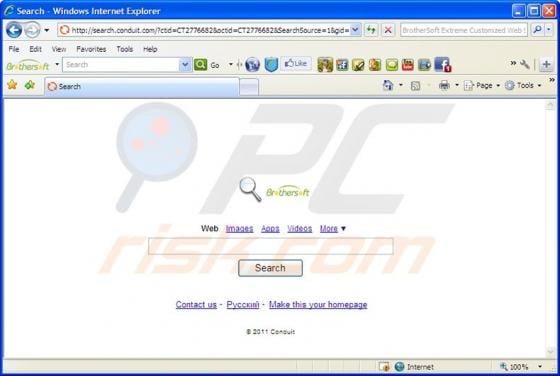Image resolution: width=560 pixels, height=376 pixels.
Task: Expand the More search categories link
Action: (332, 229)
